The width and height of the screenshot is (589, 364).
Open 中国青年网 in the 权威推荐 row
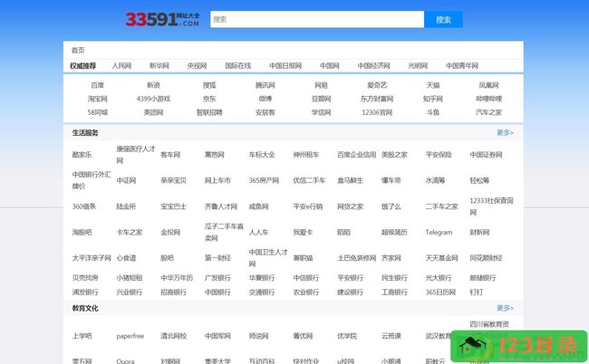point(462,66)
